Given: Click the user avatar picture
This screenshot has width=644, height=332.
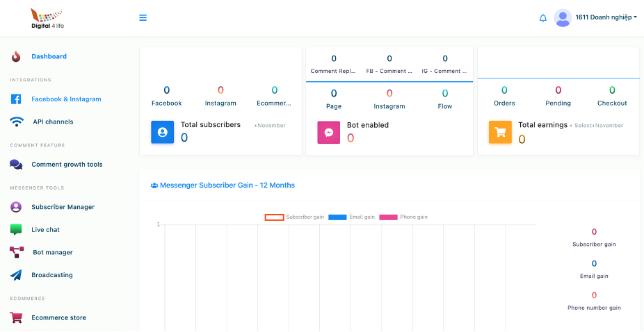Looking at the screenshot, I should coord(563,18).
